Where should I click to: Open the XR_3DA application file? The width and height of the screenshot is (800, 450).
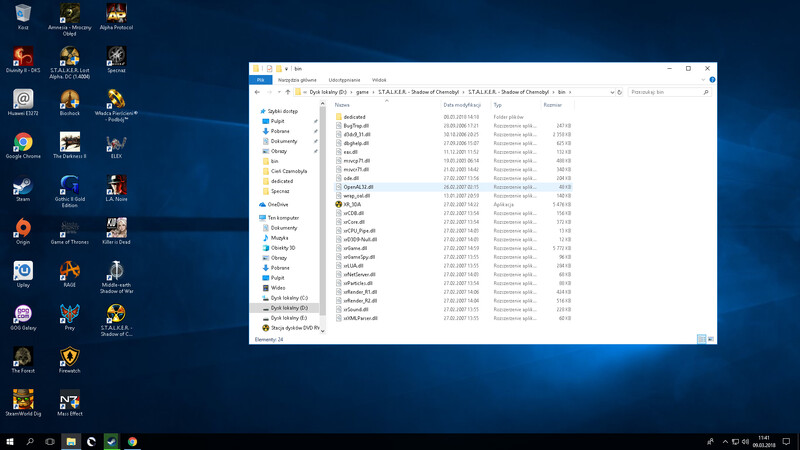coord(352,205)
